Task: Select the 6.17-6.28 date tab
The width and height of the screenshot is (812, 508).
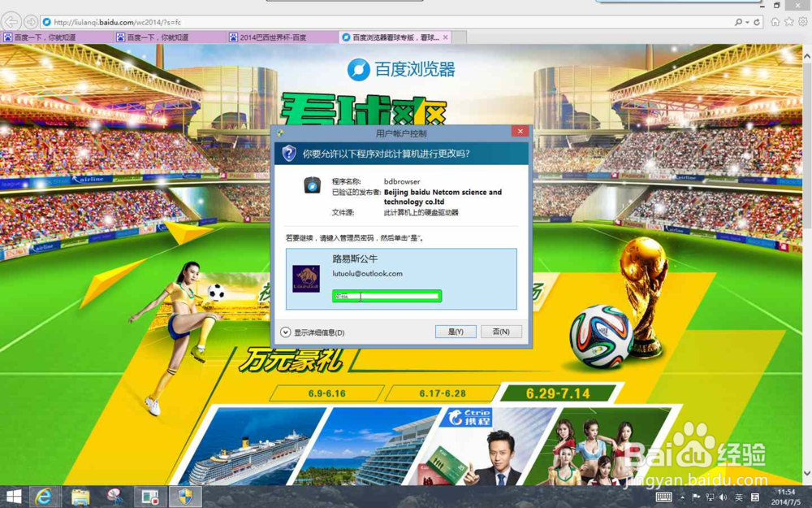Action: 443,393
